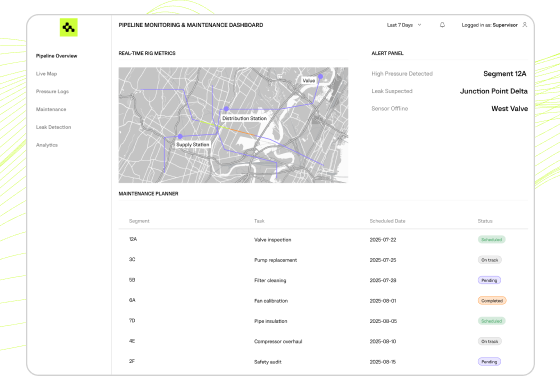Click Logged in as Supervisor text

pyautogui.click(x=490, y=25)
